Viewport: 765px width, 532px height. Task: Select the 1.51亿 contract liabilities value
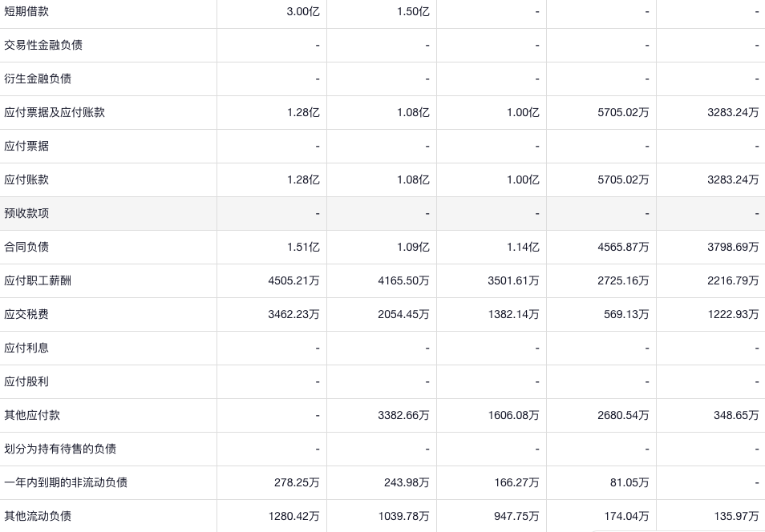303,247
